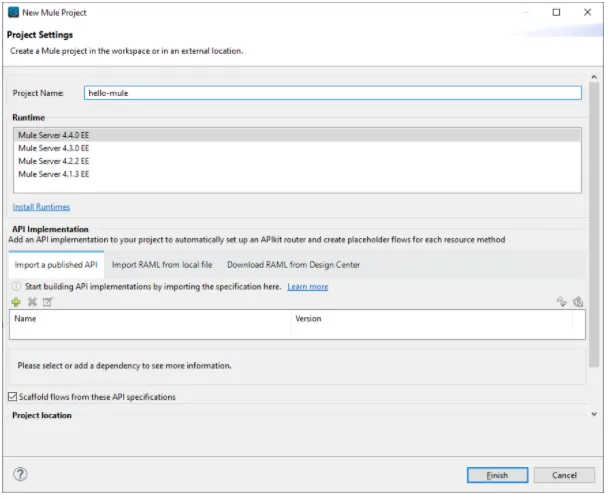Image resolution: width=608 pixels, height=498 pixels.
Task: Maximize the New Mule Project window
Action: pyautogui.click(x=558, y=12)
